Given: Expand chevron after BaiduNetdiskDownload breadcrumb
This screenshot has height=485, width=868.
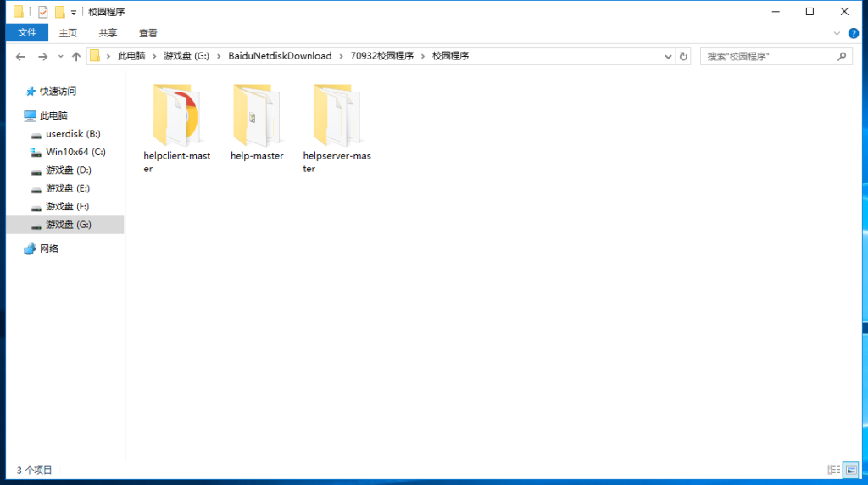Looking at the screenshot, I should (x=341, y=56).
